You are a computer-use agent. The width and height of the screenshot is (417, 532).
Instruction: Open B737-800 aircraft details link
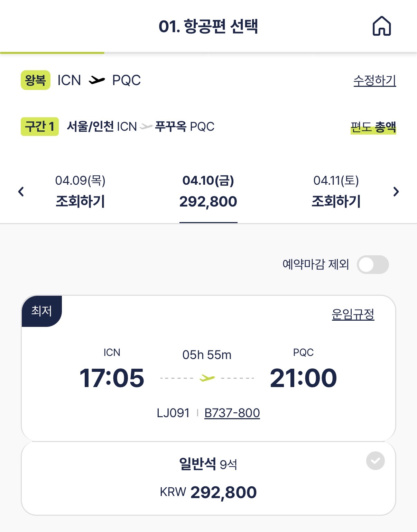click(x=232, y=413)
